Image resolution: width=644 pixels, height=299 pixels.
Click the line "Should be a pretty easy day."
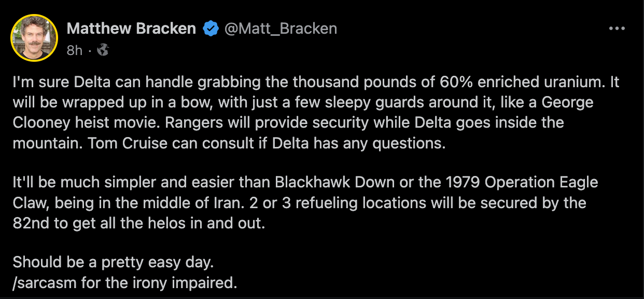point(113,263)
